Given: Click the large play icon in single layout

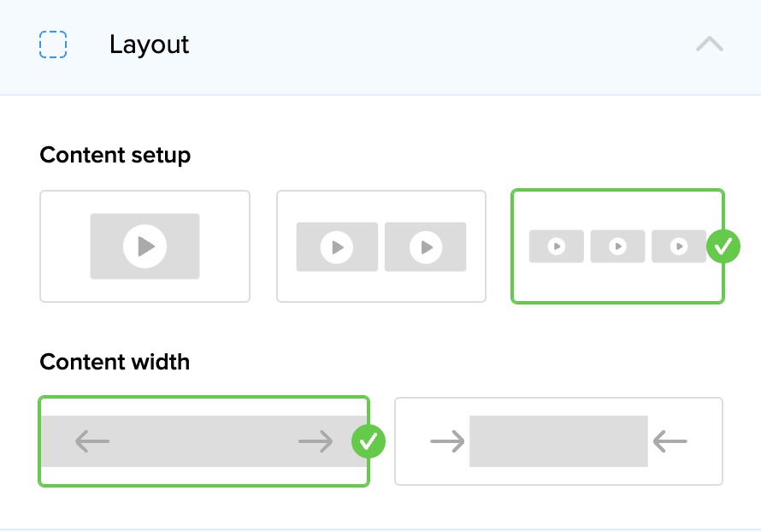Looking at the screenshot, I should pos(145,246).
